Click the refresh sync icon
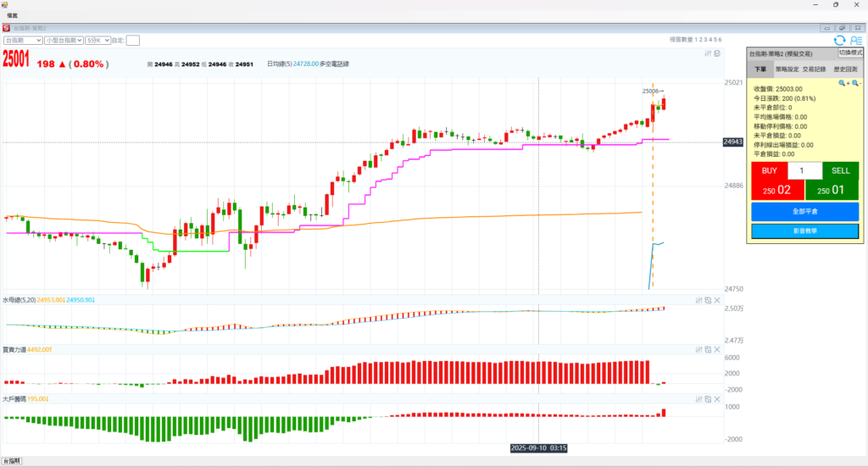Image resolution: width=868 pixels, height=467 pixels. (840, 41)
